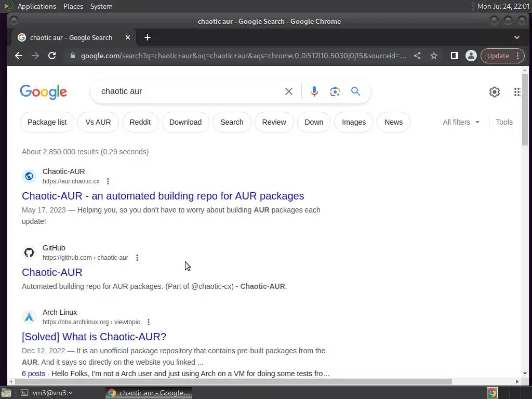This screenshot has height=399, width=532.
Task: Click the show desktop icon in the bottom panel
Action: coord(6,393)
